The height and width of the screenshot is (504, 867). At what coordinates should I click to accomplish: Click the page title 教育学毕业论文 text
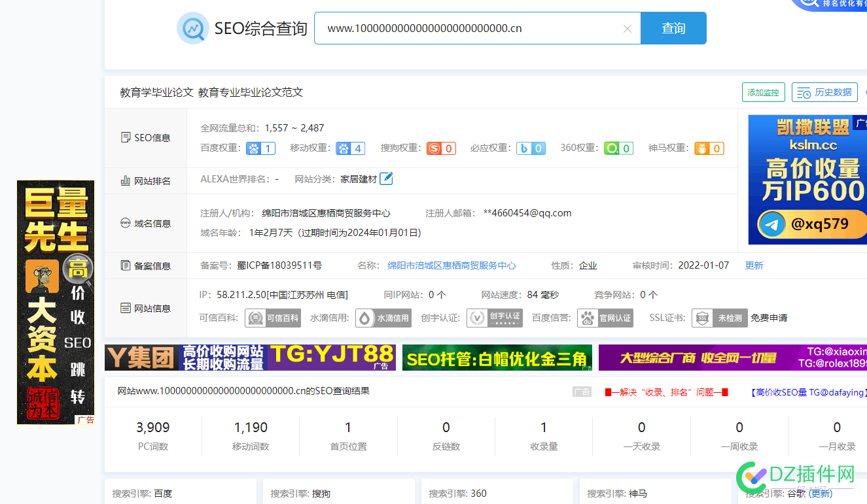point(156,92)
